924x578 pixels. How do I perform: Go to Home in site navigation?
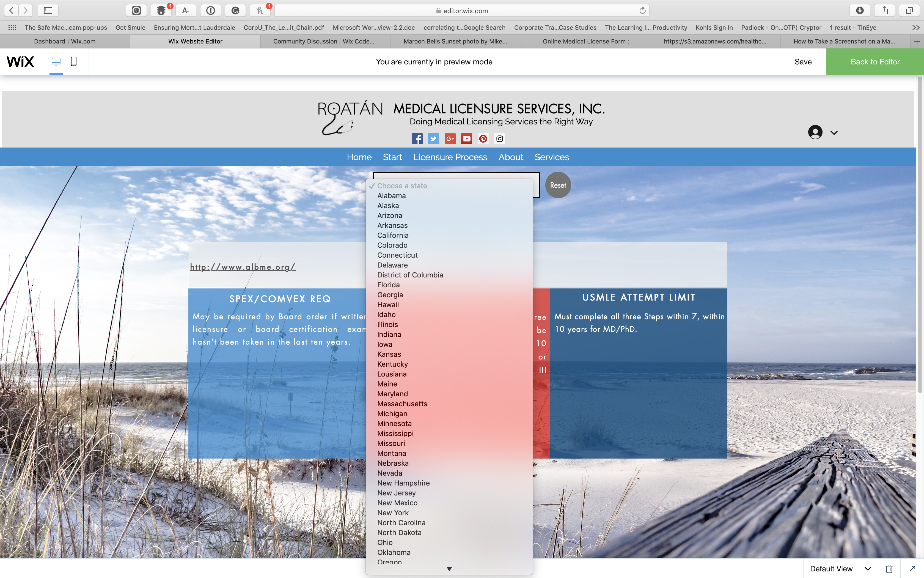point(359,157)
